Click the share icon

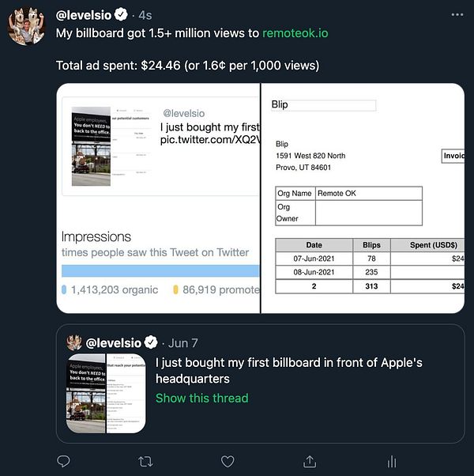coord(310,461)
